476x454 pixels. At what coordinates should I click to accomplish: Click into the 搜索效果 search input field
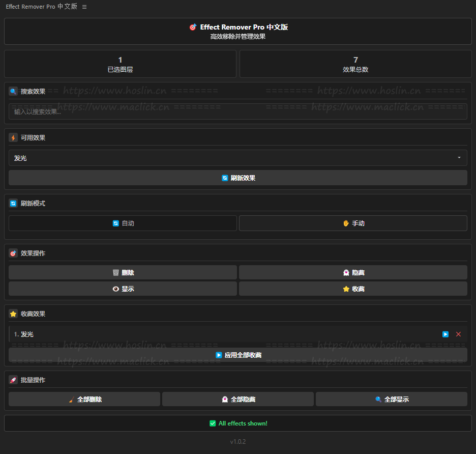point(237,112)
